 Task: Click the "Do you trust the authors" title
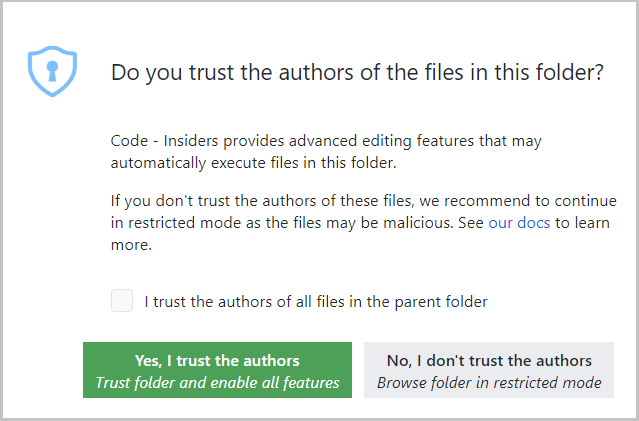point(357,72)
